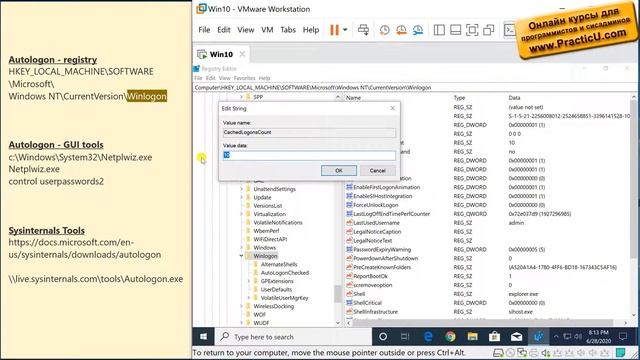This screenshot has height=360, width=640.
Task: Enter VMware full screen mode
Action: [472, 30]
